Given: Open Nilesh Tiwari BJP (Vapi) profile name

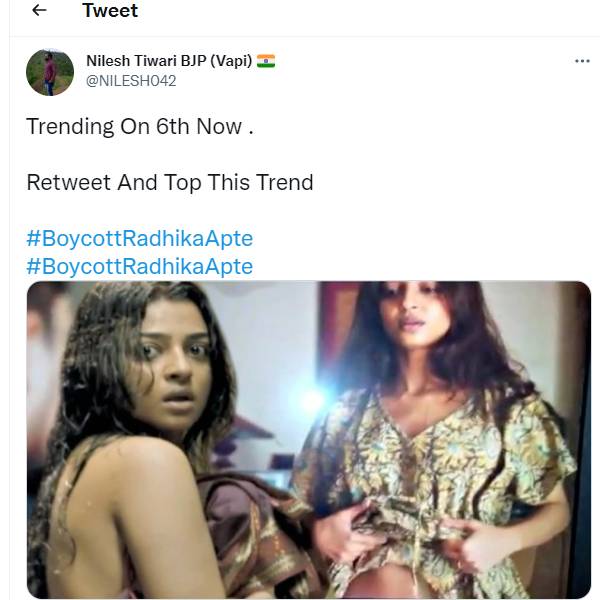Looking at the screenshot, I should [x=169, y=61].
